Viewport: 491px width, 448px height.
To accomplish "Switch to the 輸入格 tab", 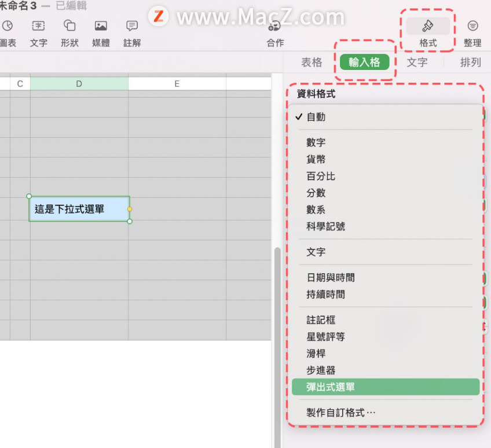I will [365, 62].
